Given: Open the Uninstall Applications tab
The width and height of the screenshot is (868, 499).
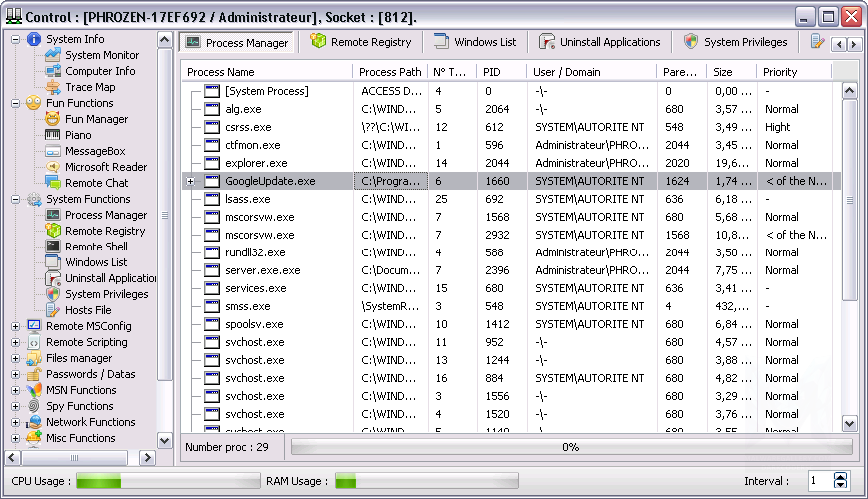Looking at the screenshot, I should (600, 42).
